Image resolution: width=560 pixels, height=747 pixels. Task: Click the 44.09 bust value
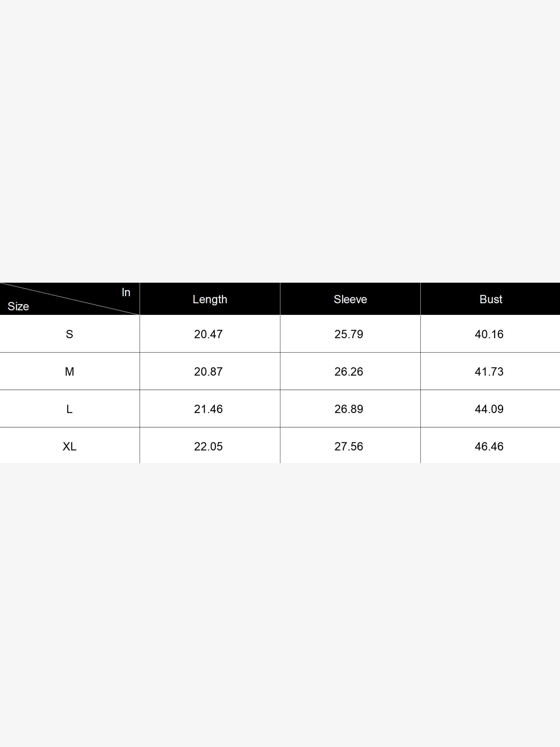tap(489, 409)
